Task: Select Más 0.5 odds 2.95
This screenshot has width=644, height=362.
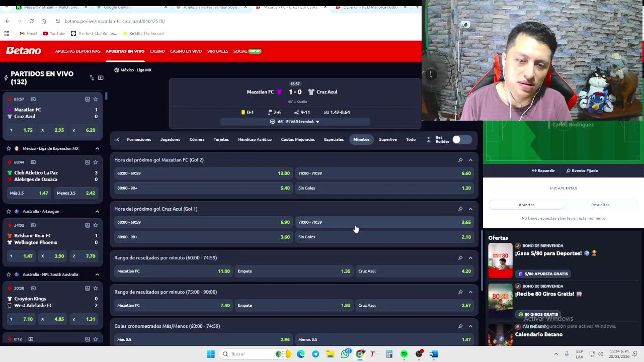Action: pyautogui.click(x=203, y=339)
